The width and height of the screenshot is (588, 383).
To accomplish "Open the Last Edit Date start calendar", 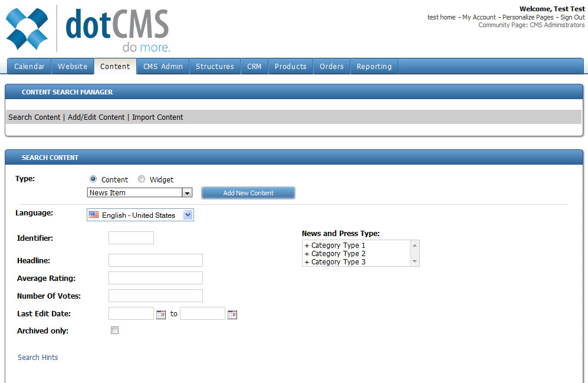I will point(161,315).
